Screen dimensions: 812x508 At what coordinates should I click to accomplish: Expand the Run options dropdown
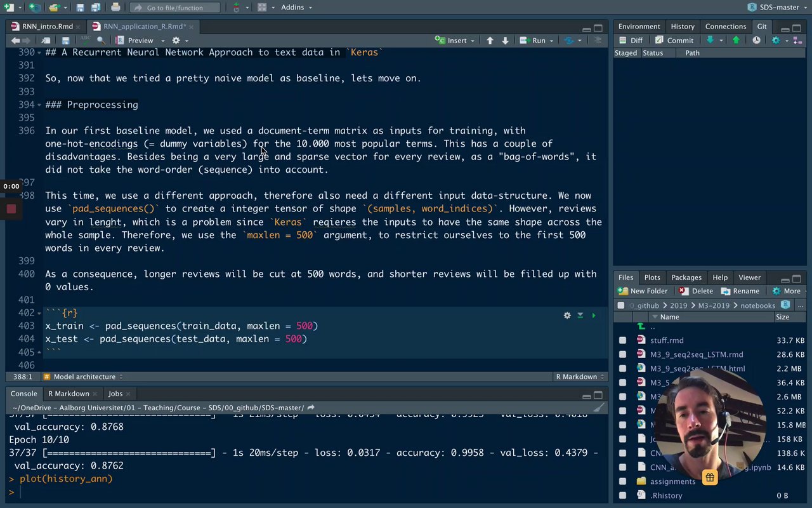(x=551, y=41)
